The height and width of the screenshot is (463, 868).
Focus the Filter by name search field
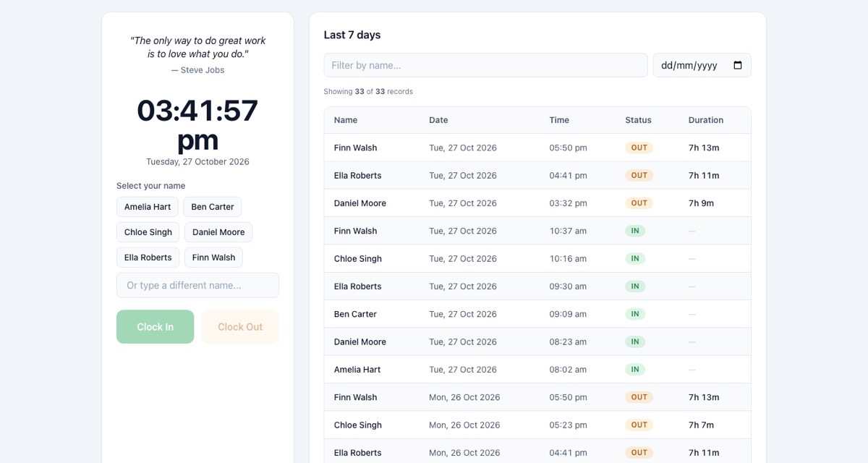tap(485, 65)
